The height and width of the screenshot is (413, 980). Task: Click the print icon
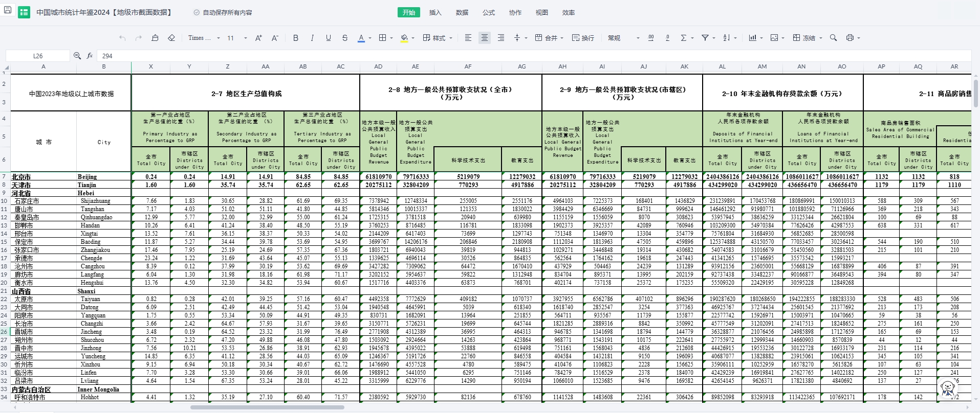tap(850, 38)
